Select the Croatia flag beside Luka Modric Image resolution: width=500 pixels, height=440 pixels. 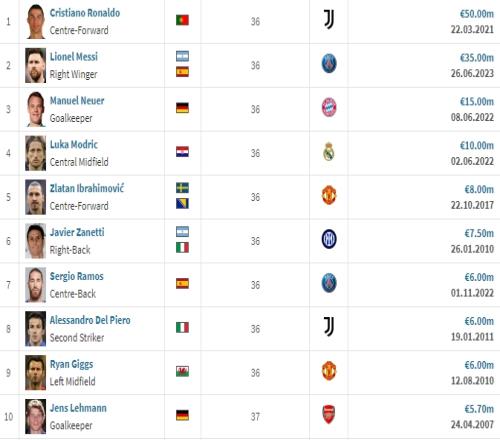pyautogui.click(x=182, y=152)
